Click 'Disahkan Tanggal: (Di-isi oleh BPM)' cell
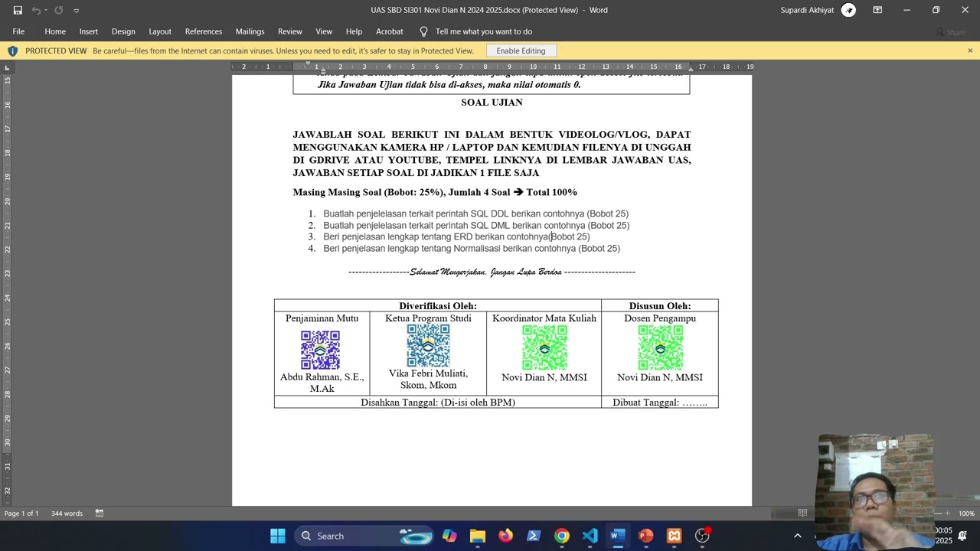 pos(438,402)
